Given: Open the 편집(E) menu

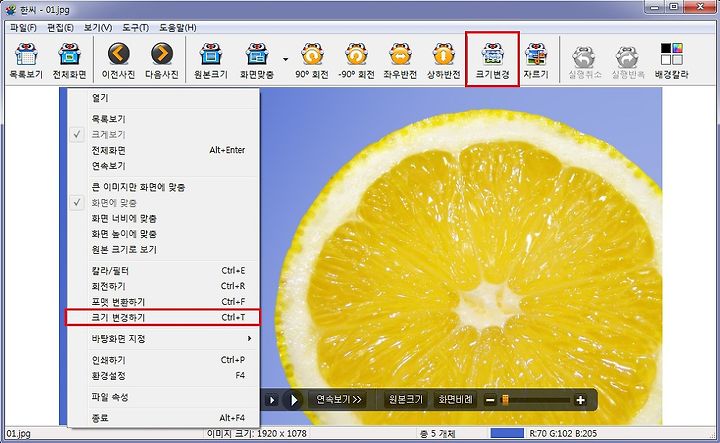Looking at the screenshot, I should click(x=60, y=28).
